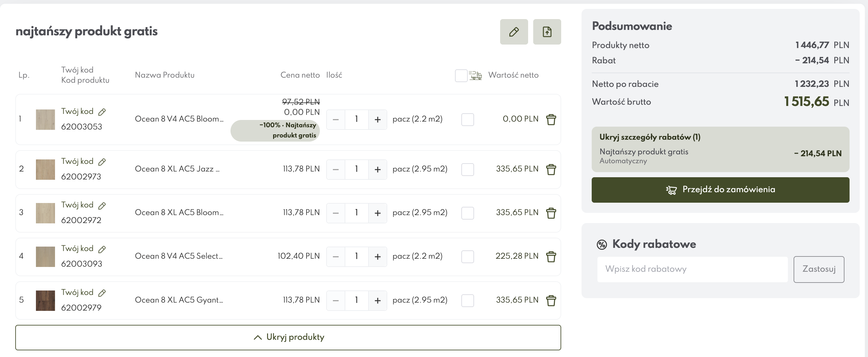
Task: Open thumbnail of product 62003053
Action: (45, 119)
